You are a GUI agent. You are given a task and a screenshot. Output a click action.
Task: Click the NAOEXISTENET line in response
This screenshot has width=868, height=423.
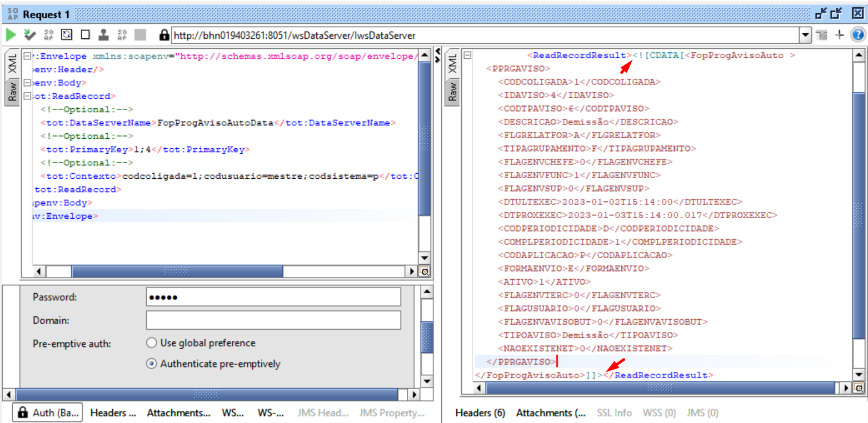[585, 348]
